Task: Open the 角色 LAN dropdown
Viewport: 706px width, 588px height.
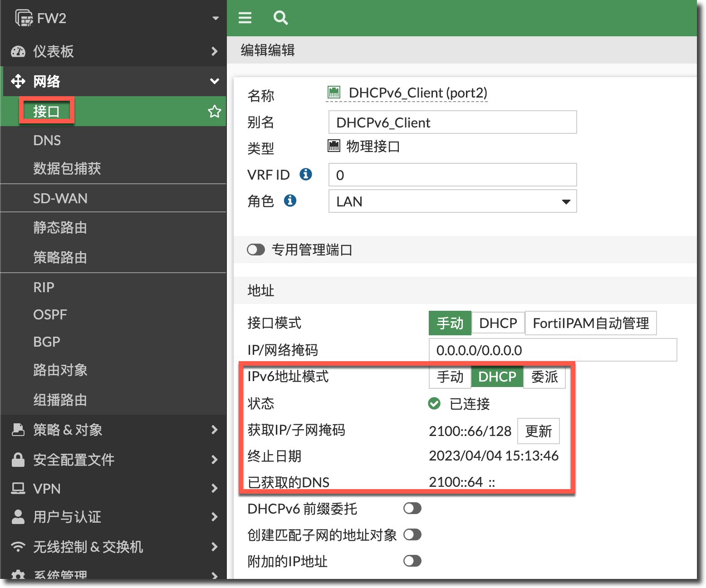Action: pyautogui.click(x=452, y=201)
